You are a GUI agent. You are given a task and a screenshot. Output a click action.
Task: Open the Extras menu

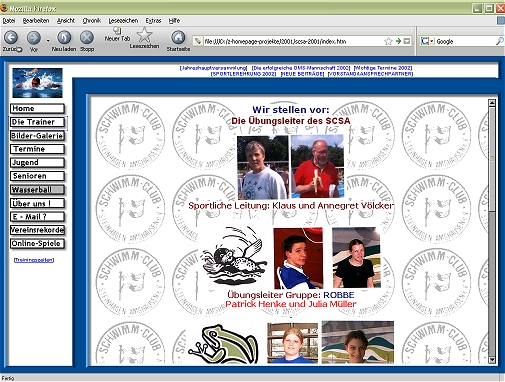[x=153, y=21]
